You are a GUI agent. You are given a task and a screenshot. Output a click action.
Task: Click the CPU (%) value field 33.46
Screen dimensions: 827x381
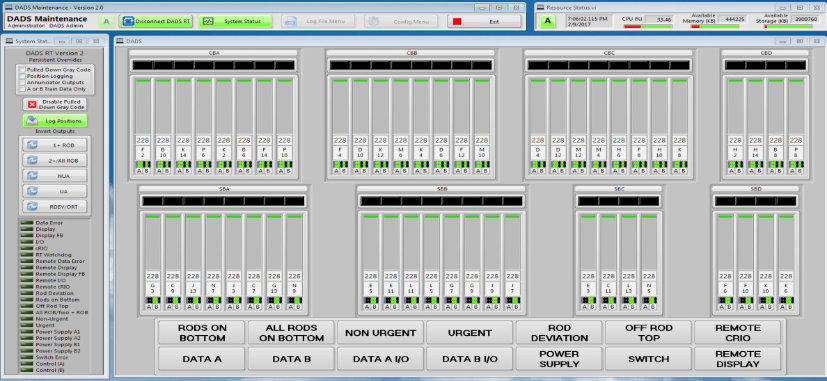pos(658,19)
